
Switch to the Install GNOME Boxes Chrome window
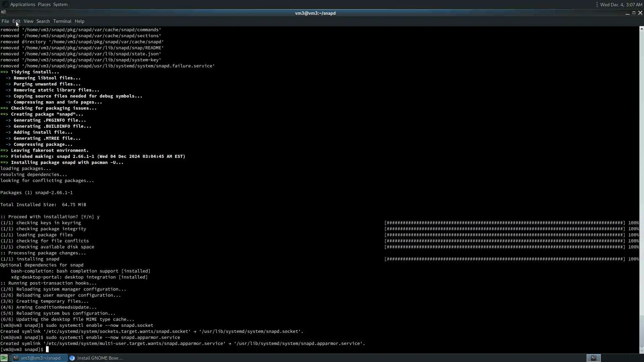coord(96,358)
